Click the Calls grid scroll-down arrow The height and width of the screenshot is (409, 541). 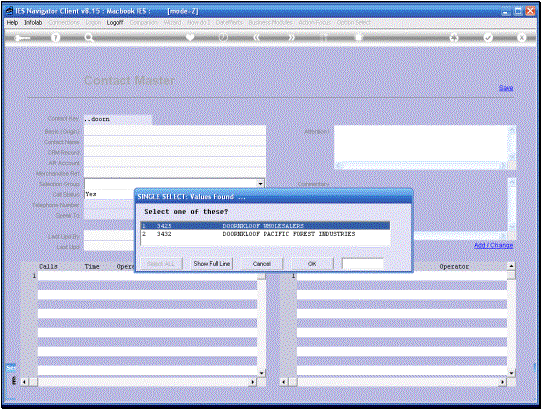262,373
